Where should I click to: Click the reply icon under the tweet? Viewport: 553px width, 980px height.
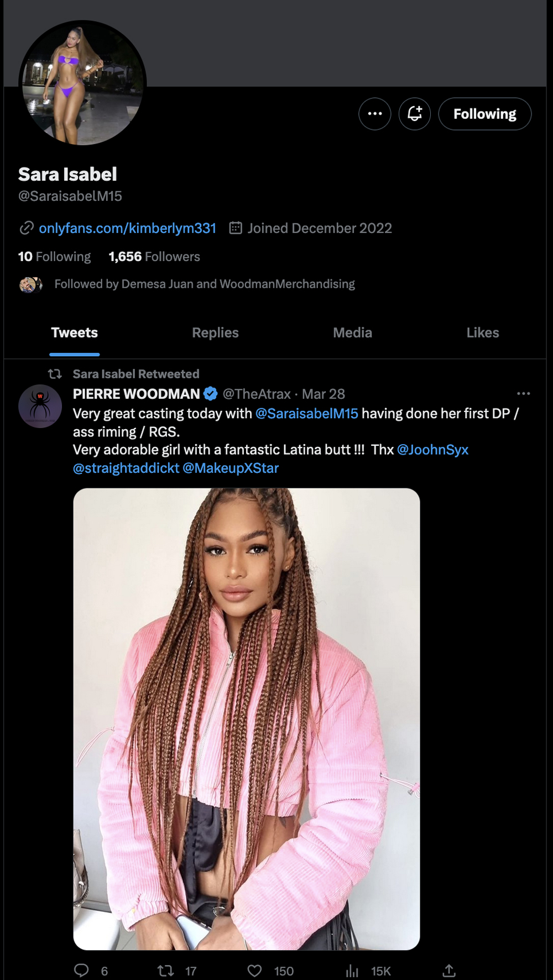point(82,971)
